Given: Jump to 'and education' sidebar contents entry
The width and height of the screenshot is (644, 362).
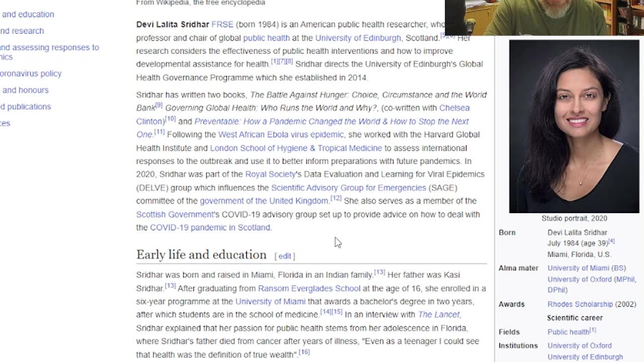Looking at the screenshot, I should point(28,14).
